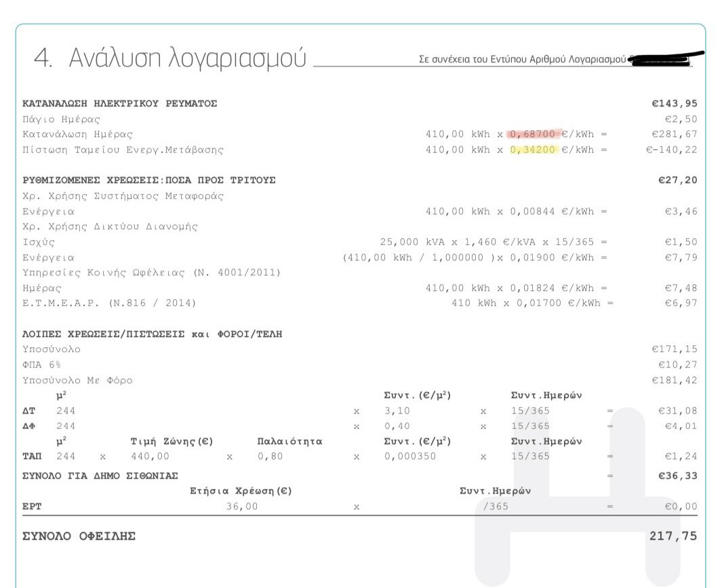
Task: Click the amount €7,48
Action: pos(681,288)
